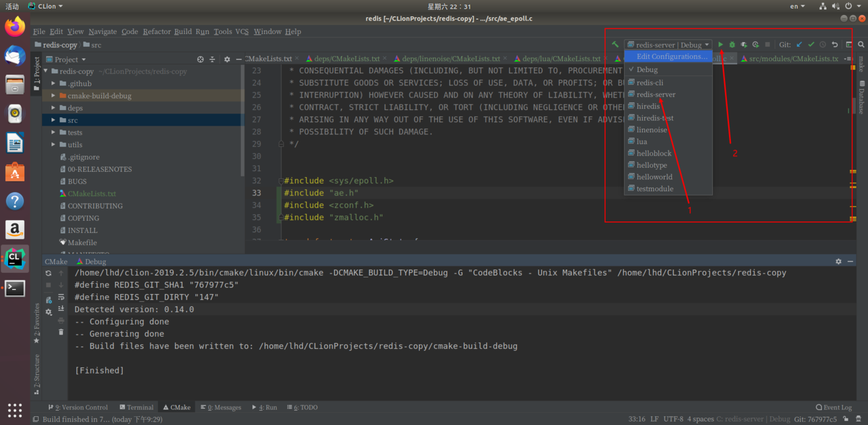The height and width of the screenshot is (425, 868).
Task: Open the Terminal tool window tab
Action: pos(136,407)
